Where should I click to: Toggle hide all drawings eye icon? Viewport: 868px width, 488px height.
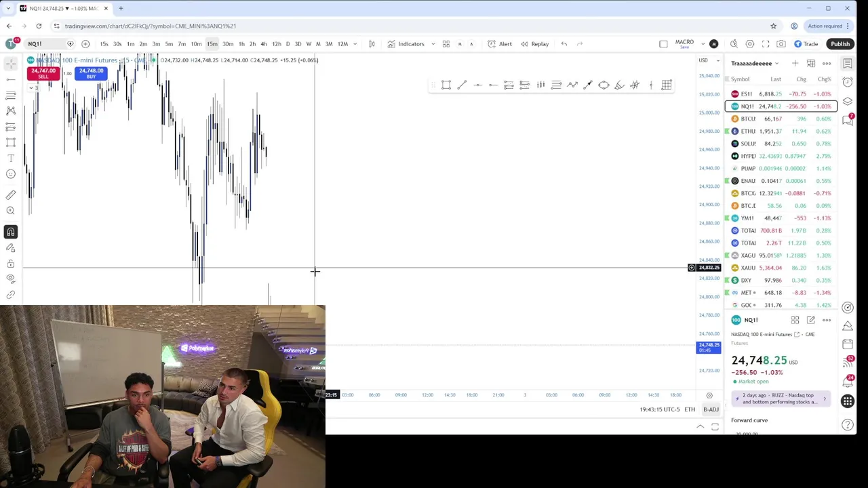tap(11, 279)
